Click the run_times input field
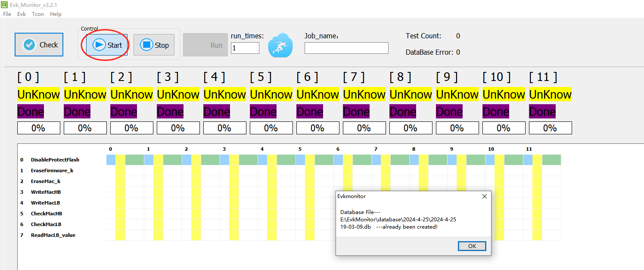The image size is (644, 270). pos(245,48)
